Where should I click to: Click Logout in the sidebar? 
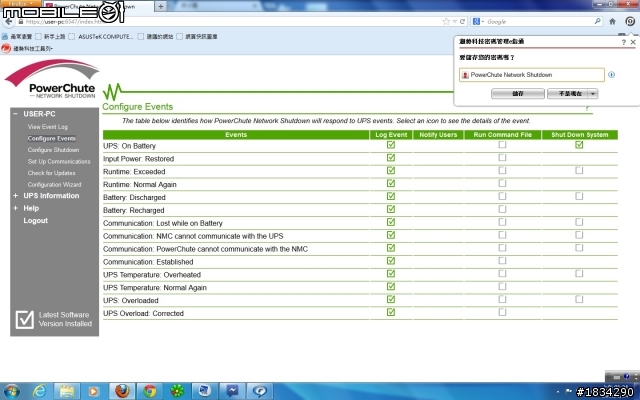(x=36, y=220)
